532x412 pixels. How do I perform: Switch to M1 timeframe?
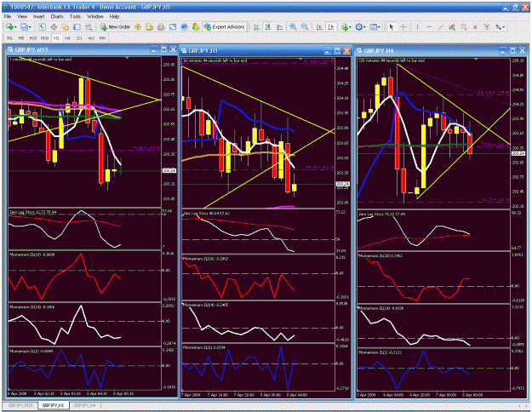tap(10, 38)
